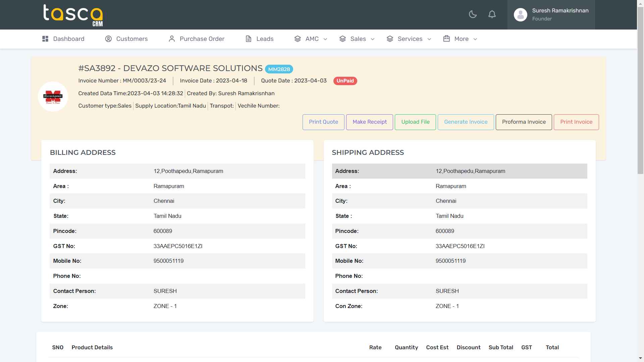
Task: Open the Services menu
Action: click(x=409, y=39)
